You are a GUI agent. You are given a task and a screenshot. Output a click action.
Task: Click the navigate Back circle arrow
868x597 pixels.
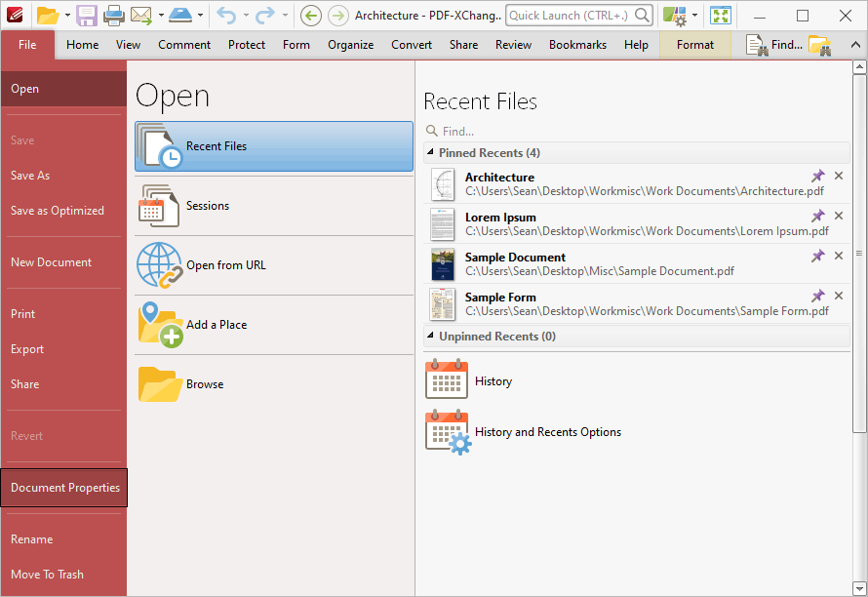(x=310, y=16)
